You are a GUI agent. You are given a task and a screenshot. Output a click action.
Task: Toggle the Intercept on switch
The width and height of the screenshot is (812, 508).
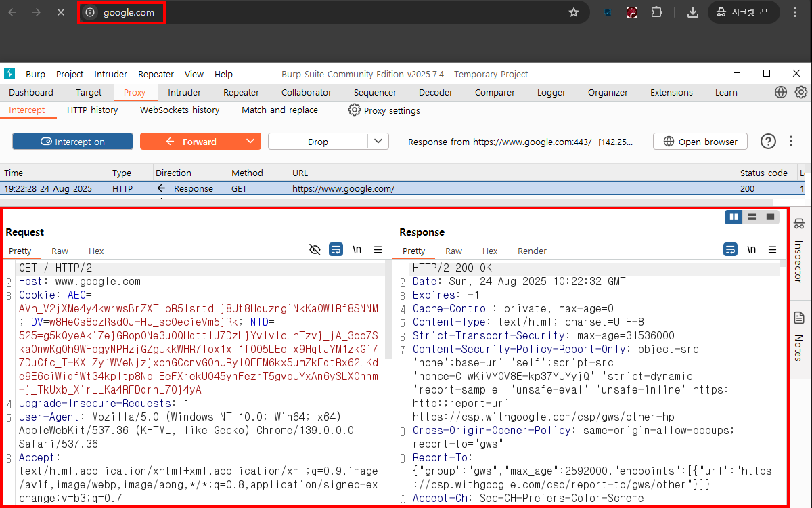72,142
